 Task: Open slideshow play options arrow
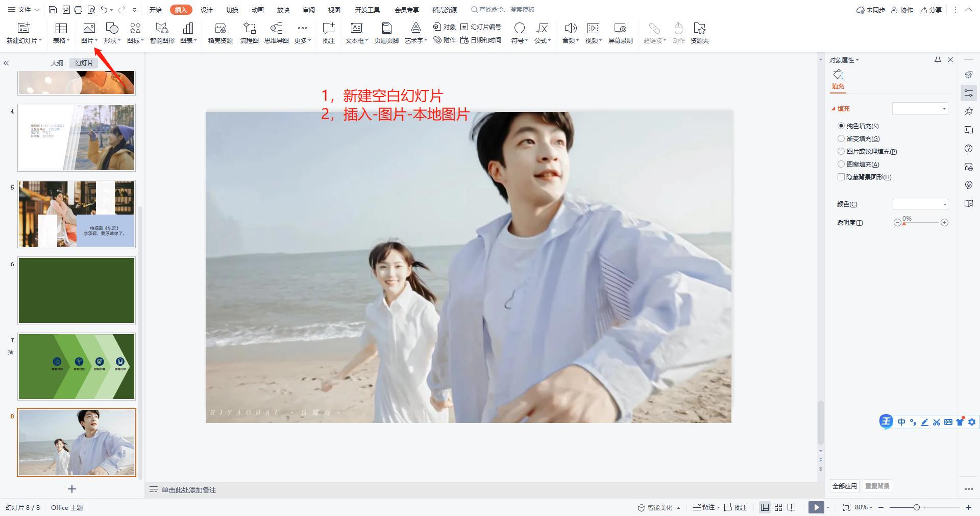pyautogui.click(x=828, y=507)
